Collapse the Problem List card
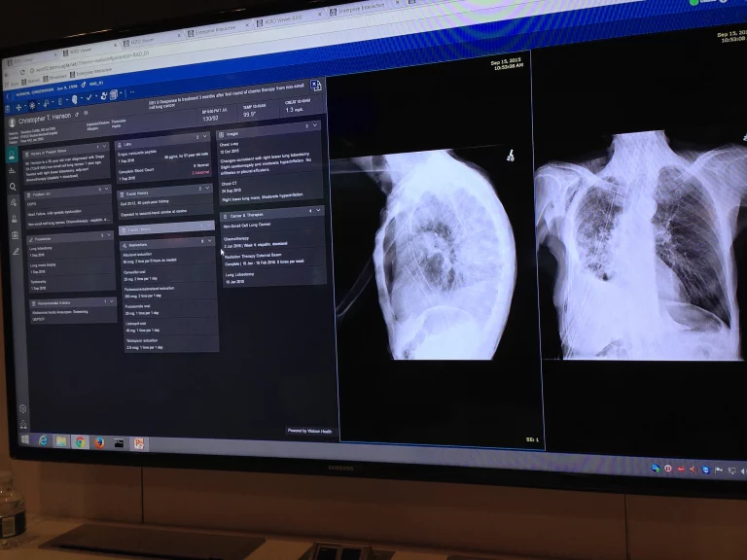747x560 pixels. [107, 189]
